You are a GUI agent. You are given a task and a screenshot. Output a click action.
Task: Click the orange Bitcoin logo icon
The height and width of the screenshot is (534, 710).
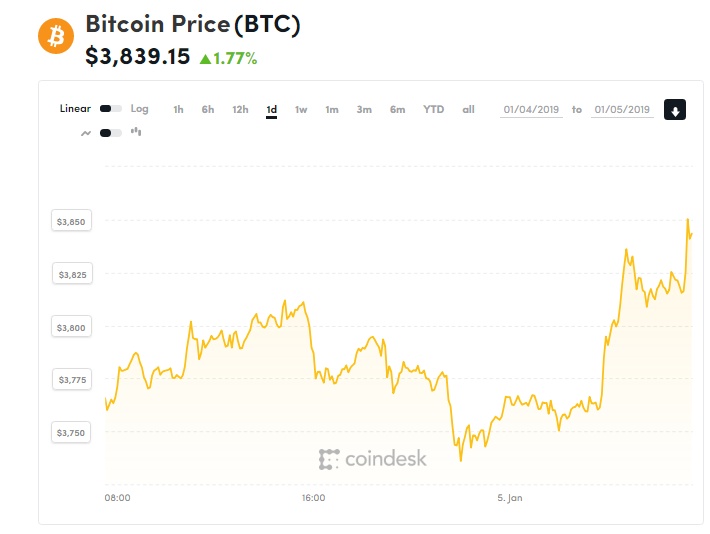pos(56,36)
